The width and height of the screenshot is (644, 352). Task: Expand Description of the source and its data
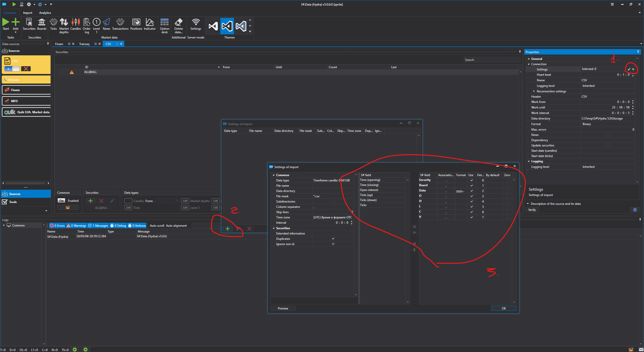(528, 204)
